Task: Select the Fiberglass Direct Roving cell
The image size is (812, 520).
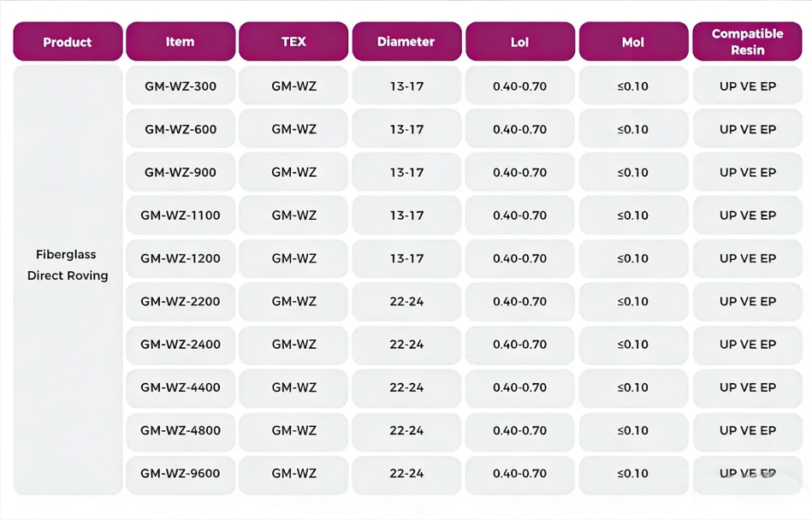Action: click(x=68, y=265)
